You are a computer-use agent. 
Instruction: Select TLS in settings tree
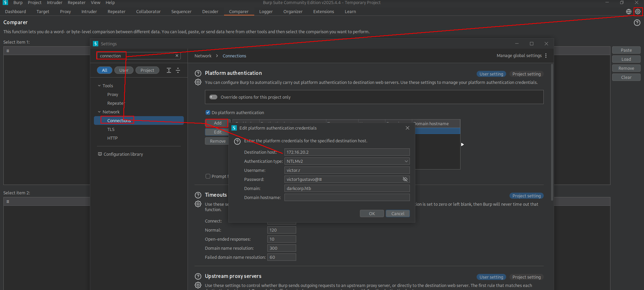111,130
